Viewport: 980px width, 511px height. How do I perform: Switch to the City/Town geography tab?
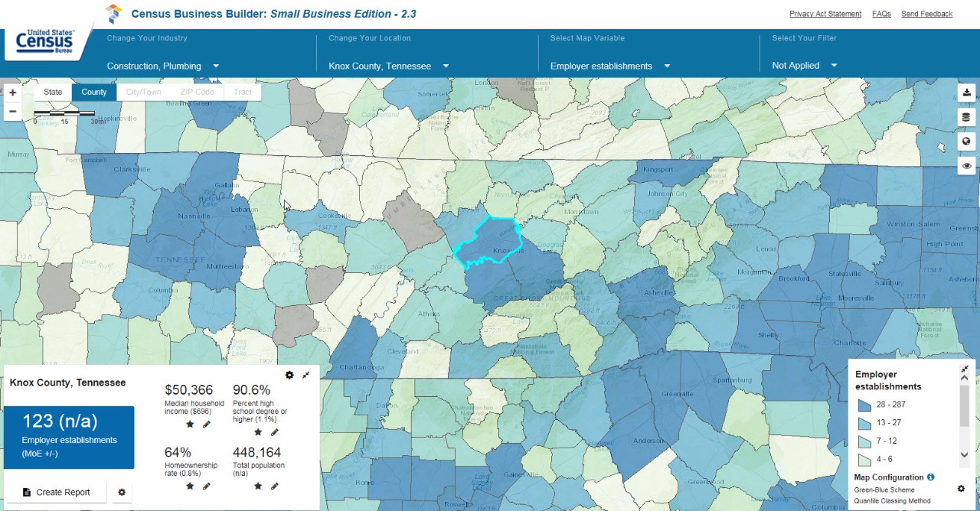144,92
